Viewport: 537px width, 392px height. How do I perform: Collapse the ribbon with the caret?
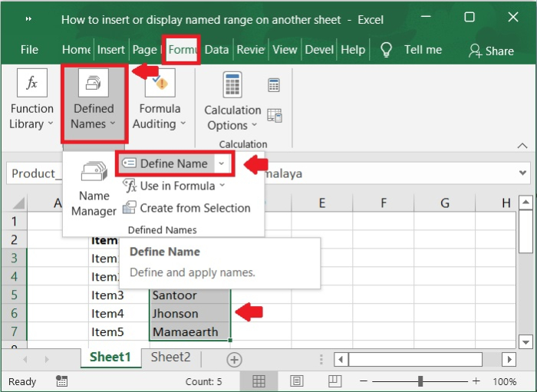pyautogui.click(x=522, y=146)
